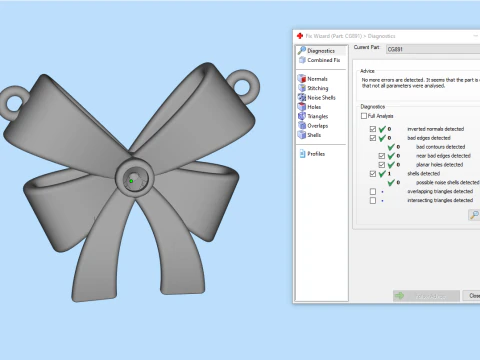This screenshot has width=480, height=360.
Task: Click 'inverted normals detected' label
Action: [435, 129]
